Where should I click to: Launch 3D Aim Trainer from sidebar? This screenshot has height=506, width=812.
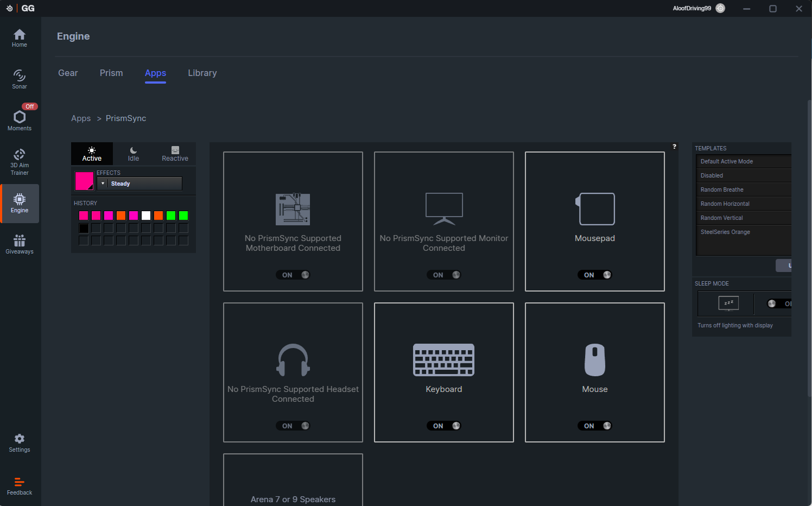click(x=20, y=162)
